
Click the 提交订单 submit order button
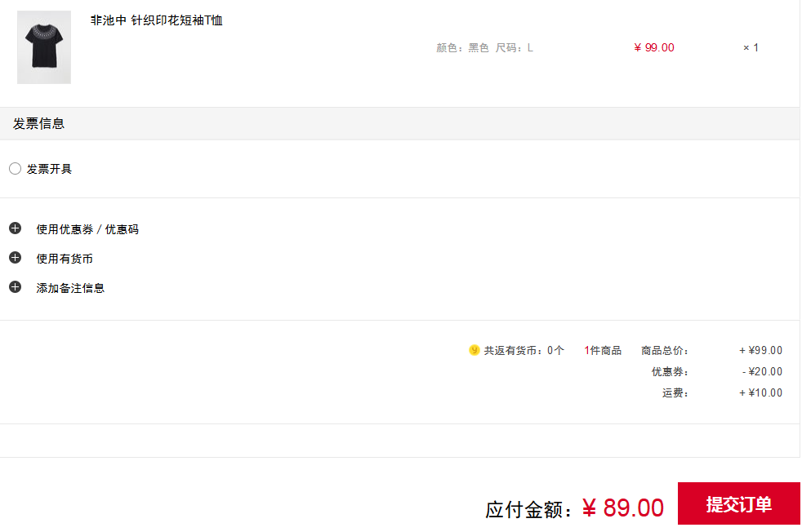[738, 504]
